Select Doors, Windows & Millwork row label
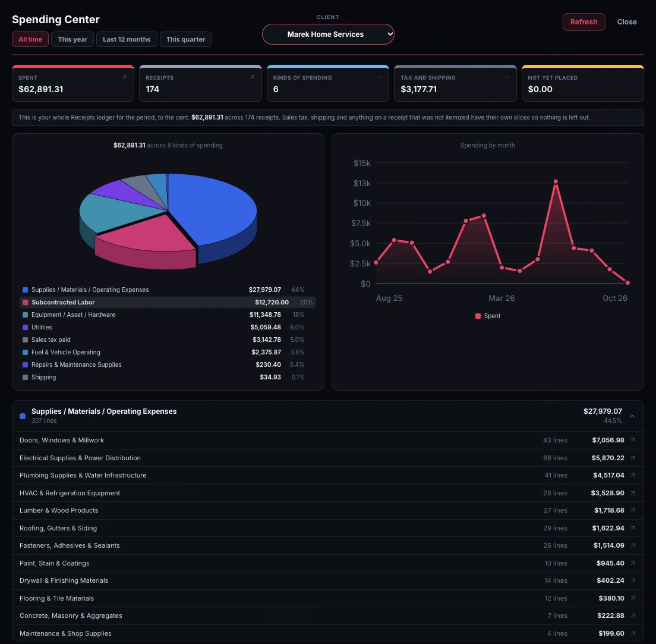The height and width of the screenshot is (644, 656). coord(62,440)
